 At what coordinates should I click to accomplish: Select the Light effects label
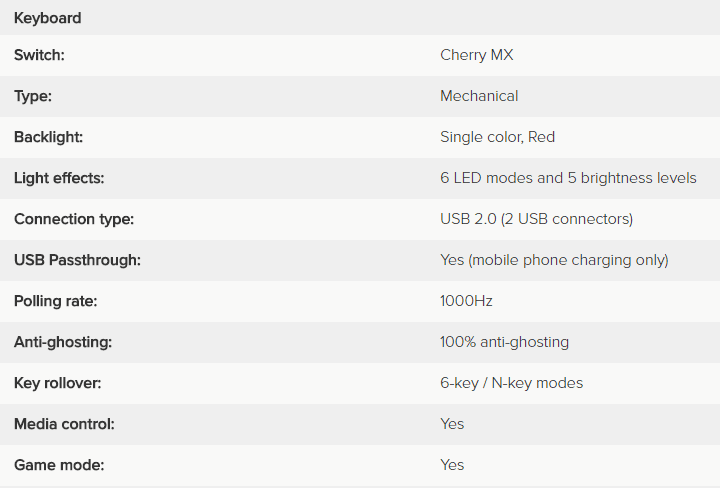pyautogui.click(x=59, y=178)
